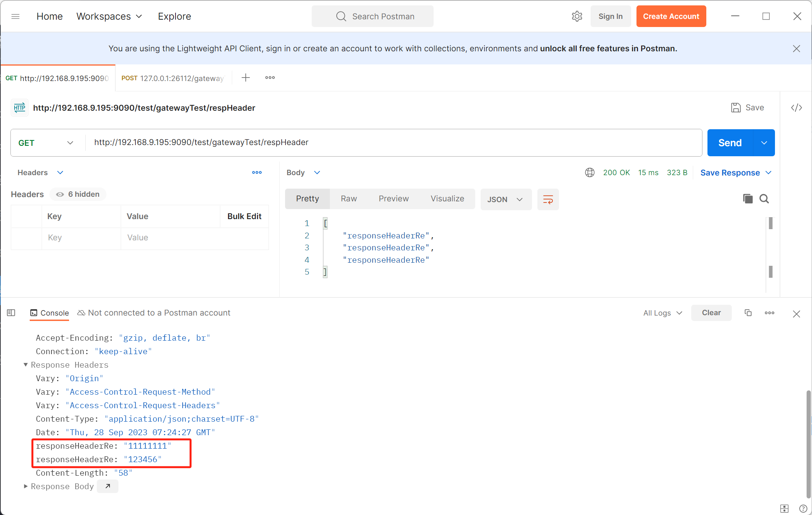Search within the response body
812x515 pixels.
click(x=764, y=199)
